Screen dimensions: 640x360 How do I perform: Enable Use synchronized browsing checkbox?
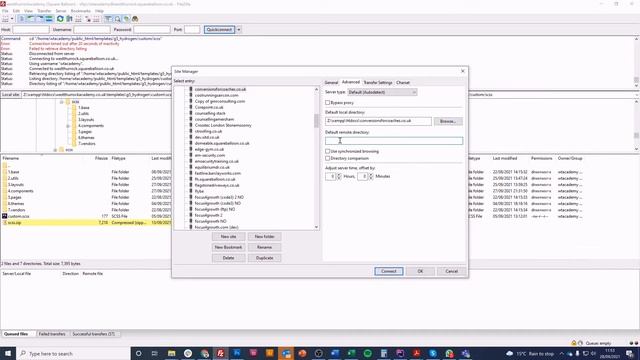pos(328,151)
